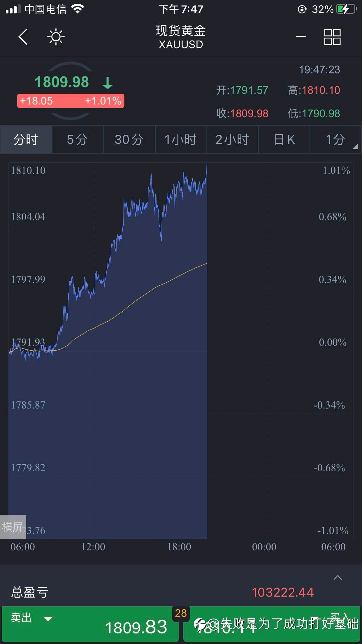Switch to the 30分 chart tab
The image size is (362, 644).
[x=129, y=139]
